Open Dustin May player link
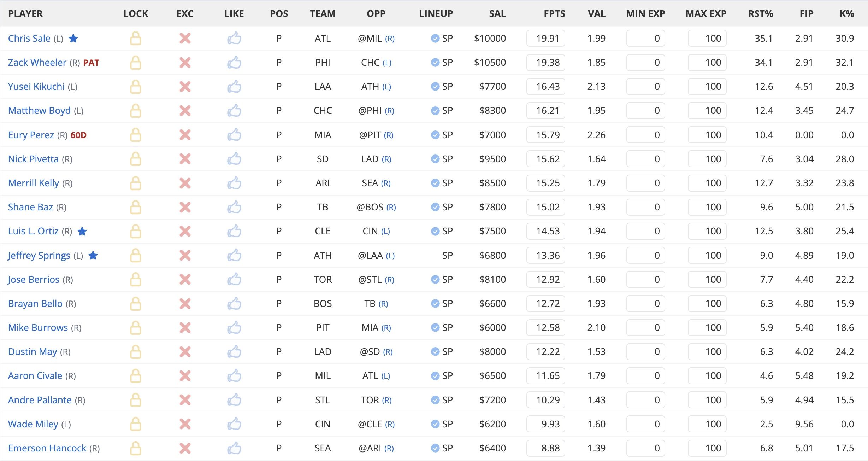Viewport: 868px width, 461px height. 33,352
